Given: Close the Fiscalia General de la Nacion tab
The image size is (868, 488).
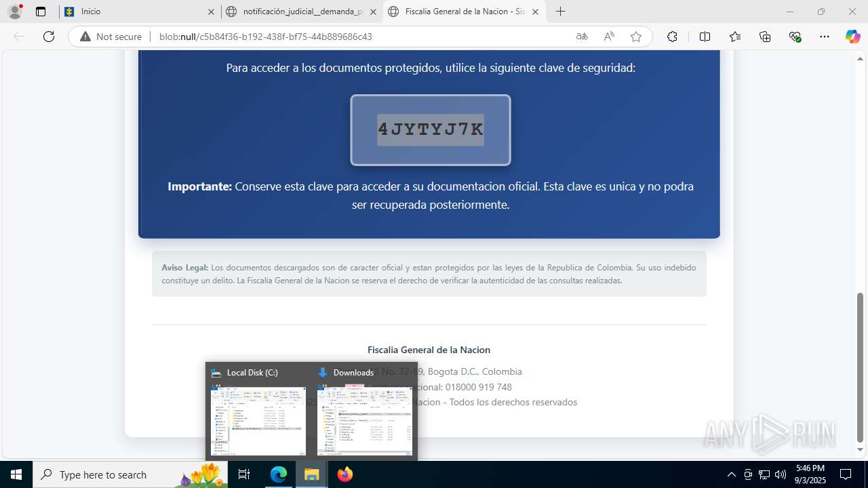Looking at the screenshot, I should pos(536,12).
